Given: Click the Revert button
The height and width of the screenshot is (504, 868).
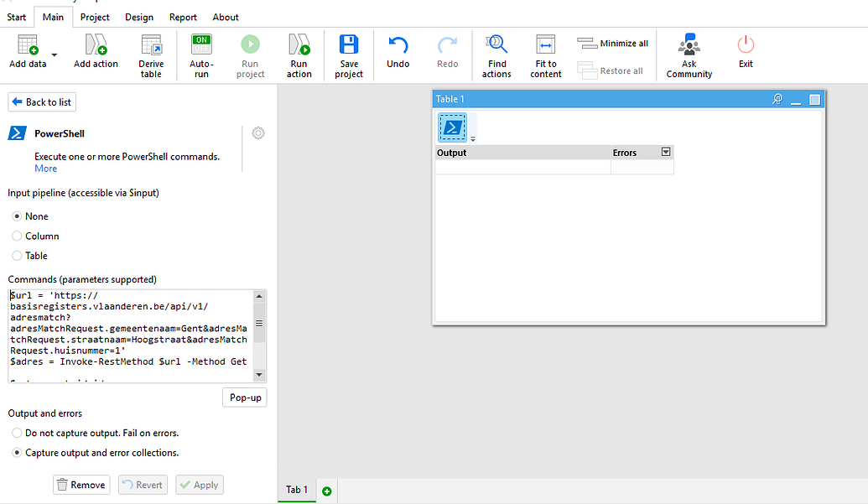Looking at the screenshot, I should click(143, 485).
